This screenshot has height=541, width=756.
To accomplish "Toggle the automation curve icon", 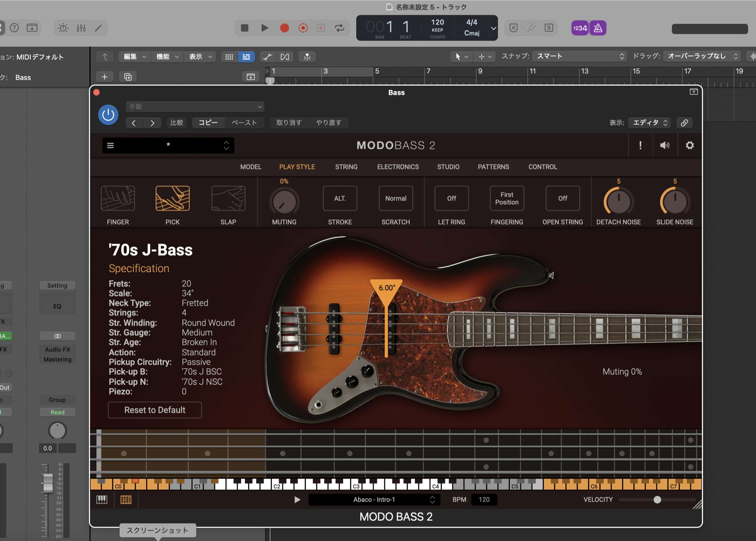I will click(267, 57).
